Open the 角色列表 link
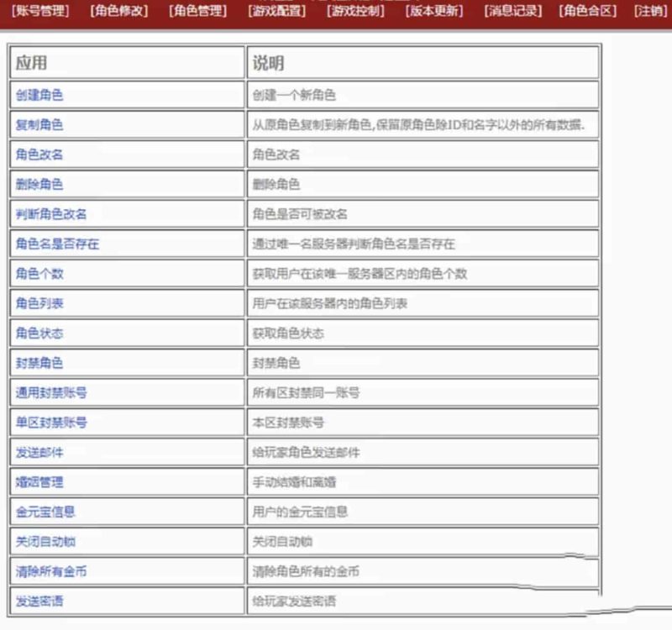The height and width of the screenshot is (630, 672). (39, 303)
